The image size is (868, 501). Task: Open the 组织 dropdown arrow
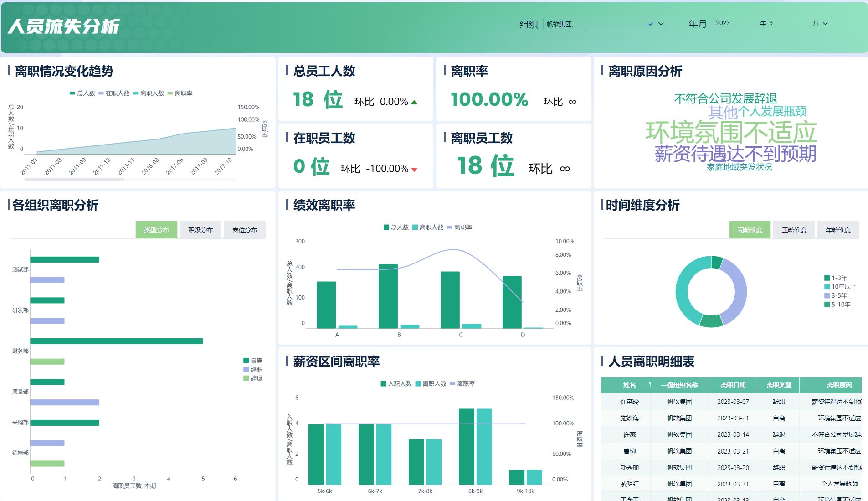(x=661, y=24)
